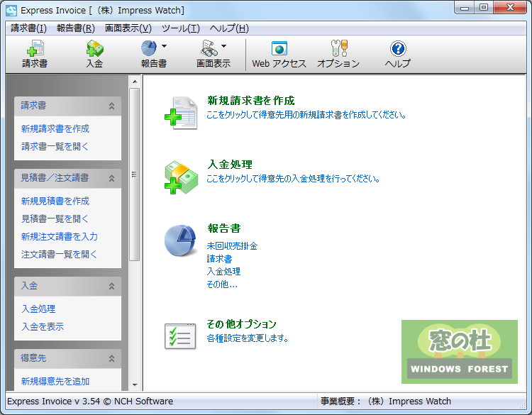The width and height of the screenshot is (532, 415).
Task: Open the ヘルプ(H) menu
Action: pos(229,28)
